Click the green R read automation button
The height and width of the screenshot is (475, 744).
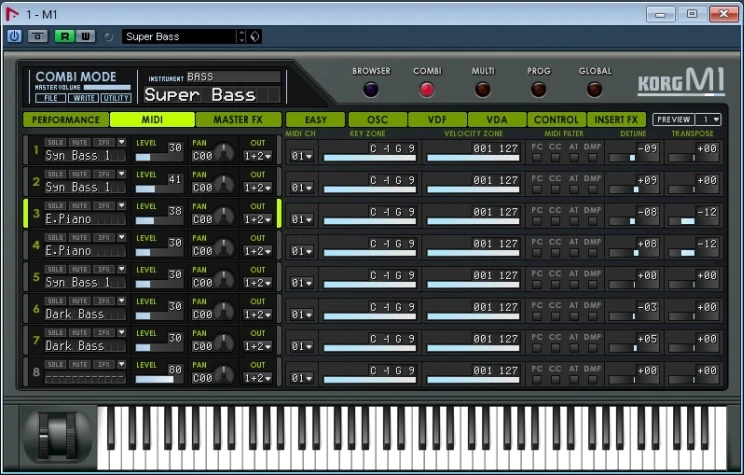(65, 37)
